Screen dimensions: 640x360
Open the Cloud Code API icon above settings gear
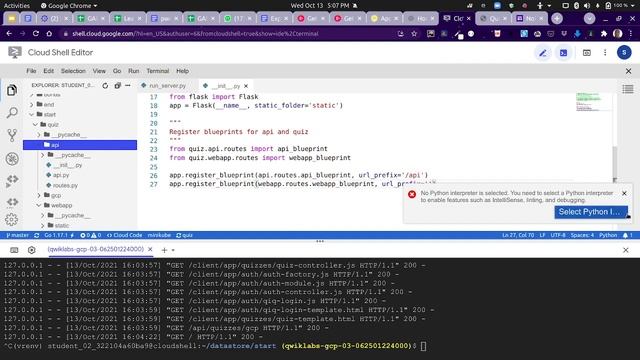point(12,202)
